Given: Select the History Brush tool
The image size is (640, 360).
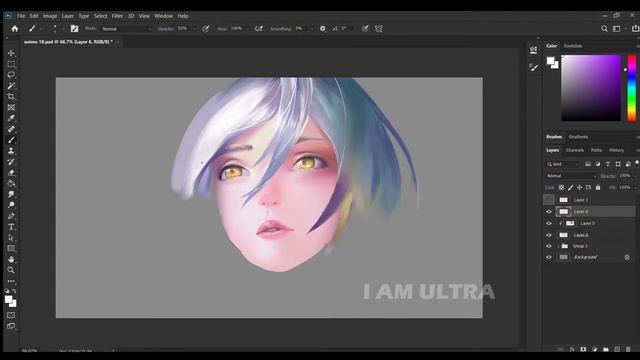Looking at the screenshot, I should point(11,162).
